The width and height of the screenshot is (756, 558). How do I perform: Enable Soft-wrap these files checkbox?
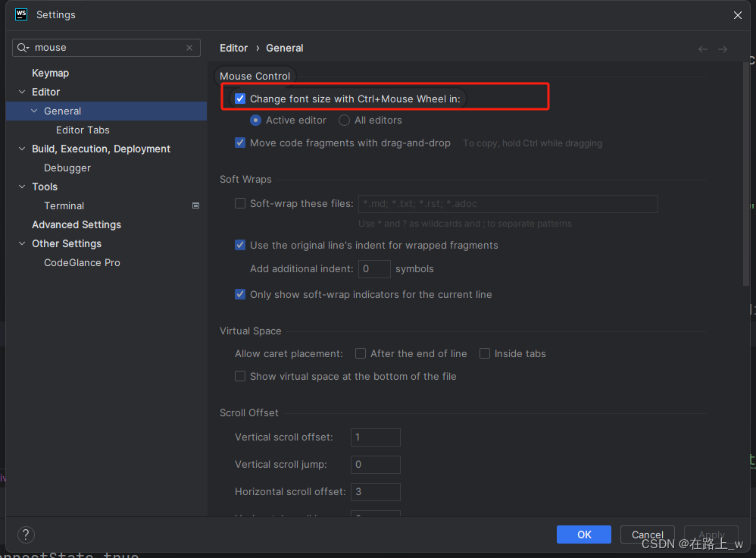click(x=240, y=203)
